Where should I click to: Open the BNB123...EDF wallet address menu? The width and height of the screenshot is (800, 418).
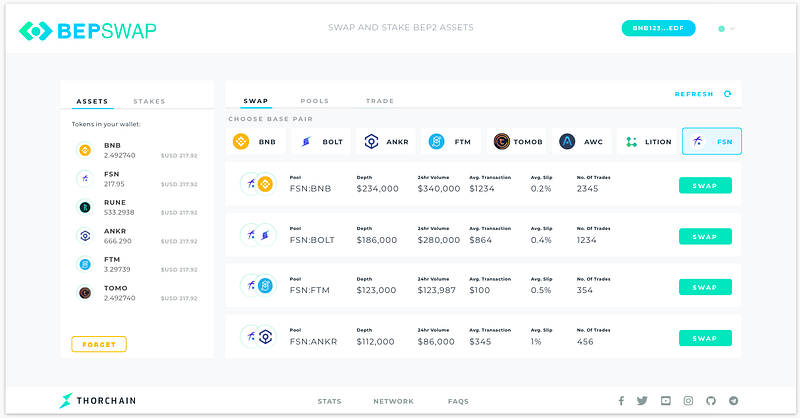[x=658, y=29]
